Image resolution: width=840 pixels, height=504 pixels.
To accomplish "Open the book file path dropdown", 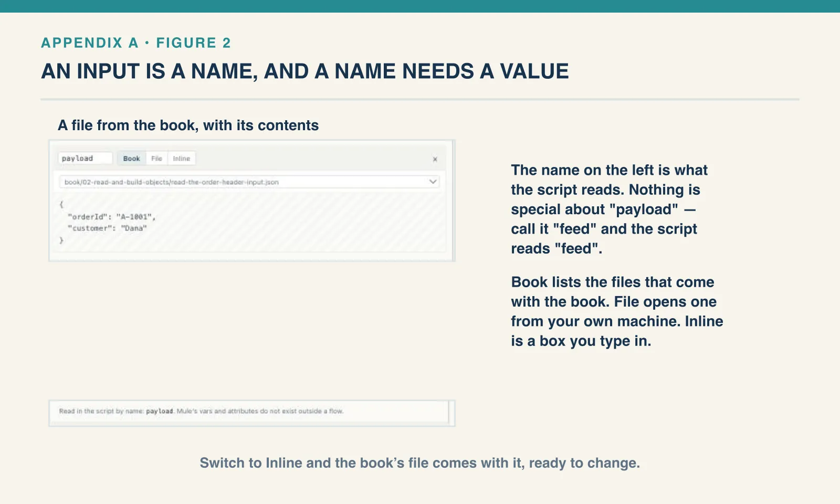I will [249, 182].
